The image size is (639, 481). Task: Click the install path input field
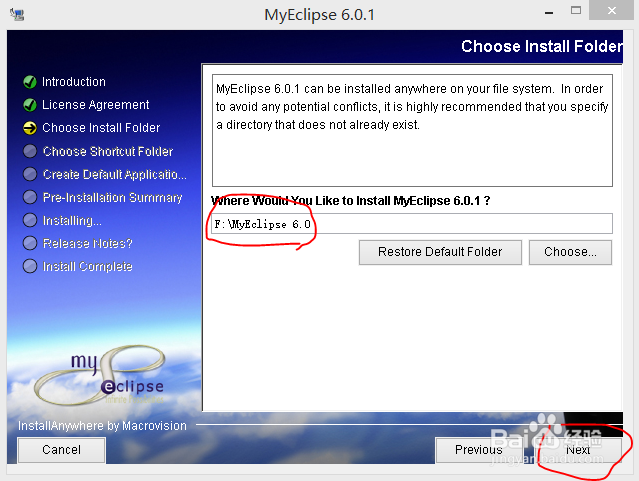pyautogui.click(x=412, y=224)
